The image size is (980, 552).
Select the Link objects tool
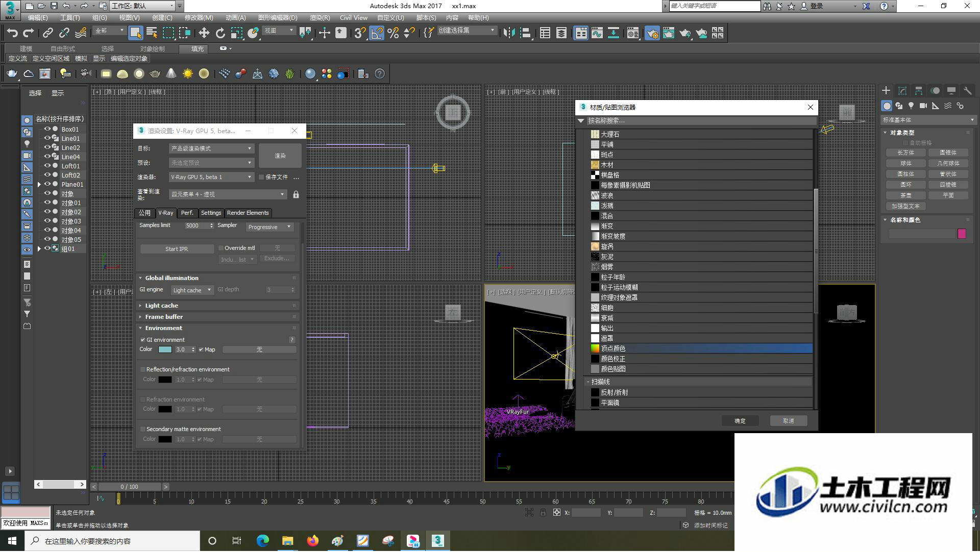point(48,33)
